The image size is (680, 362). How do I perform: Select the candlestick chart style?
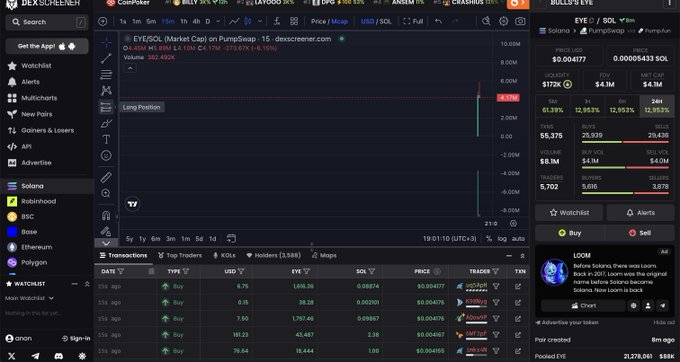click(x=248, y=21)
